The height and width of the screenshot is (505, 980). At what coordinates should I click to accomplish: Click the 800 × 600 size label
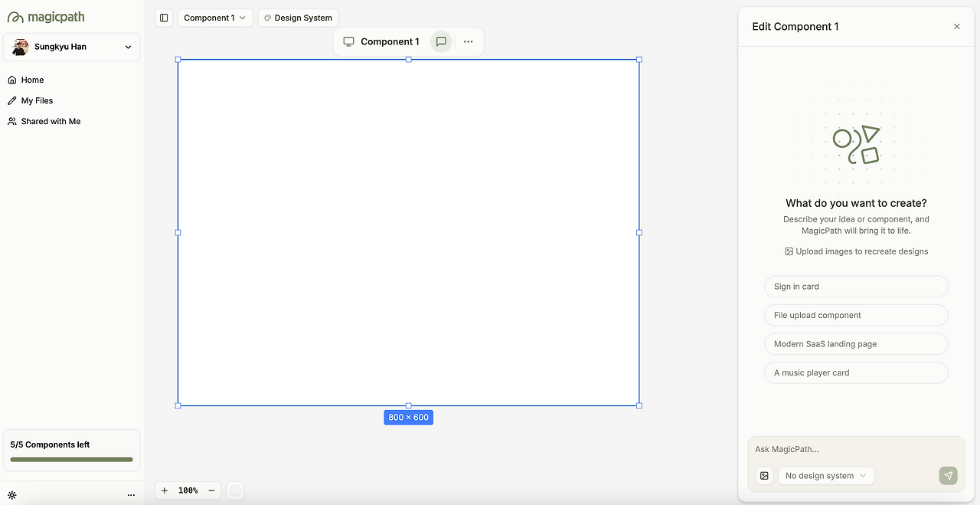[409, 418]
